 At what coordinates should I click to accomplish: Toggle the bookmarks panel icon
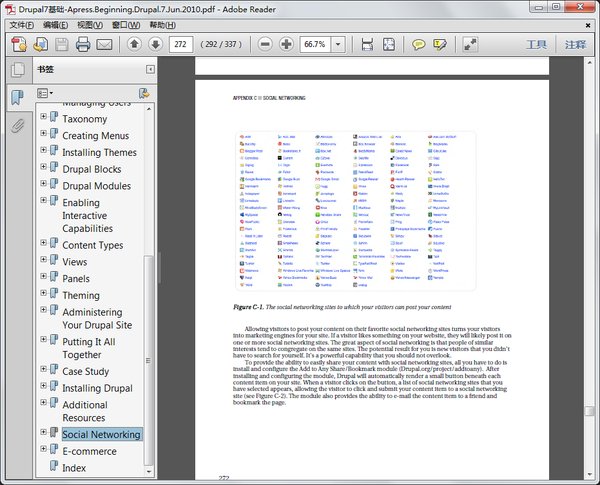[17, 97]
